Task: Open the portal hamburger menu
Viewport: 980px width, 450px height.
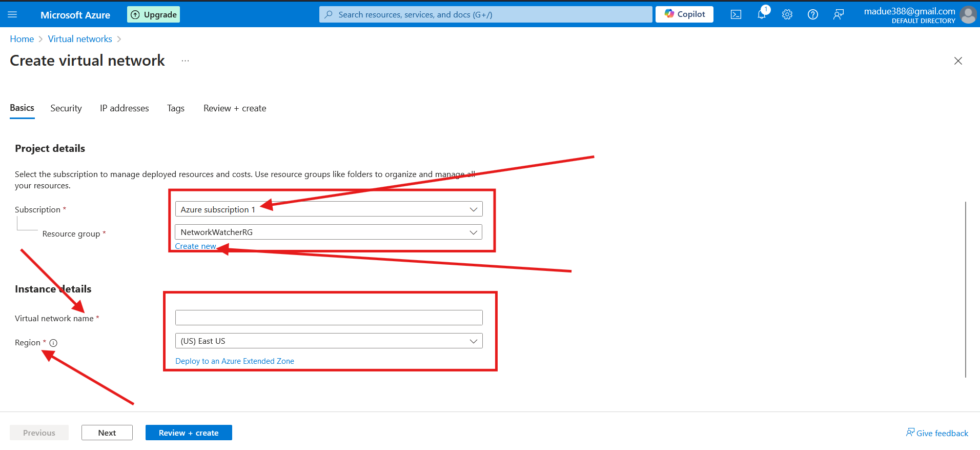Action: 12,14
